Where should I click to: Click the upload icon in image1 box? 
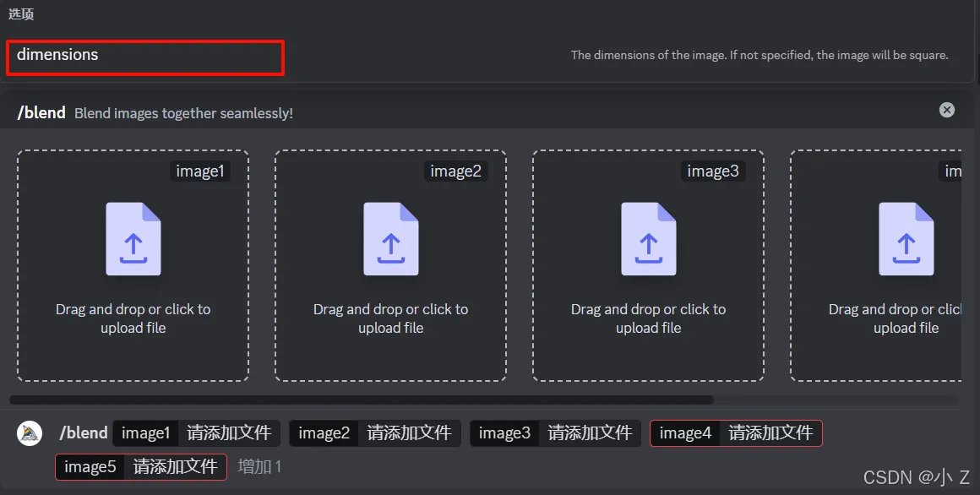(x=133, y=239)
